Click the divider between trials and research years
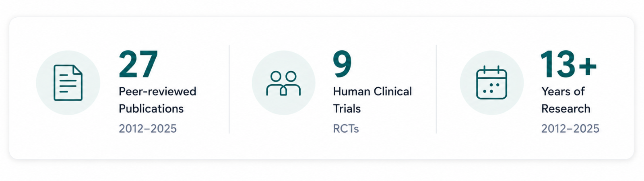The height and width of the screenshot is (181, 644). point(436,89)
